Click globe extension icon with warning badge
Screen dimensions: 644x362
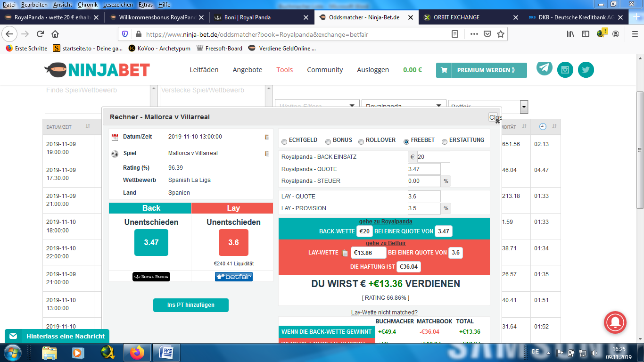click(602, 33)
